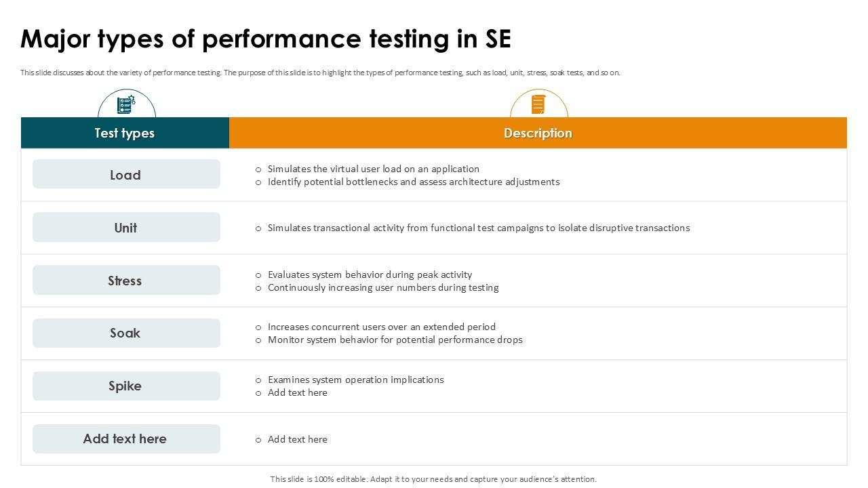Click the slide title text

point(266,39)
